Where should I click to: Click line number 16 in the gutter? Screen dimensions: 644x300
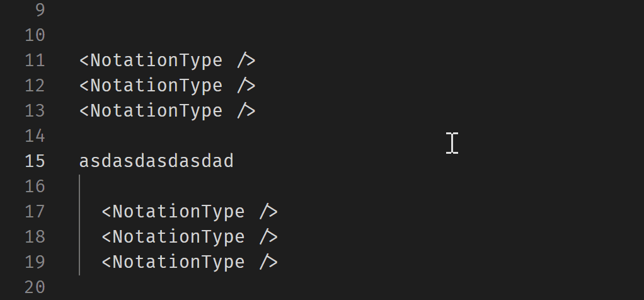[x=35, y=187]
